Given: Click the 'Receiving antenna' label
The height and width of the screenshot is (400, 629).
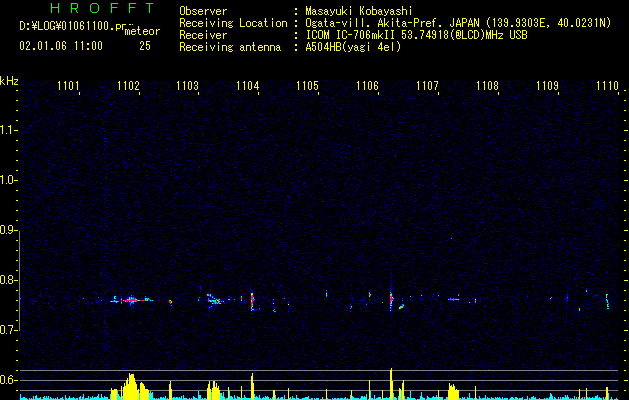Looking at the screenshot, I should click(230, 47).
